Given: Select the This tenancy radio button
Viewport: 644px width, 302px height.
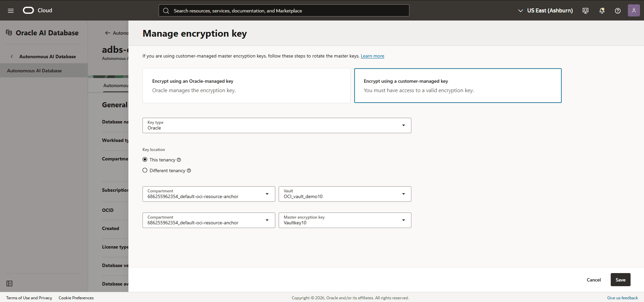Looking at the screenshot, I should click(x=145, y=159).
